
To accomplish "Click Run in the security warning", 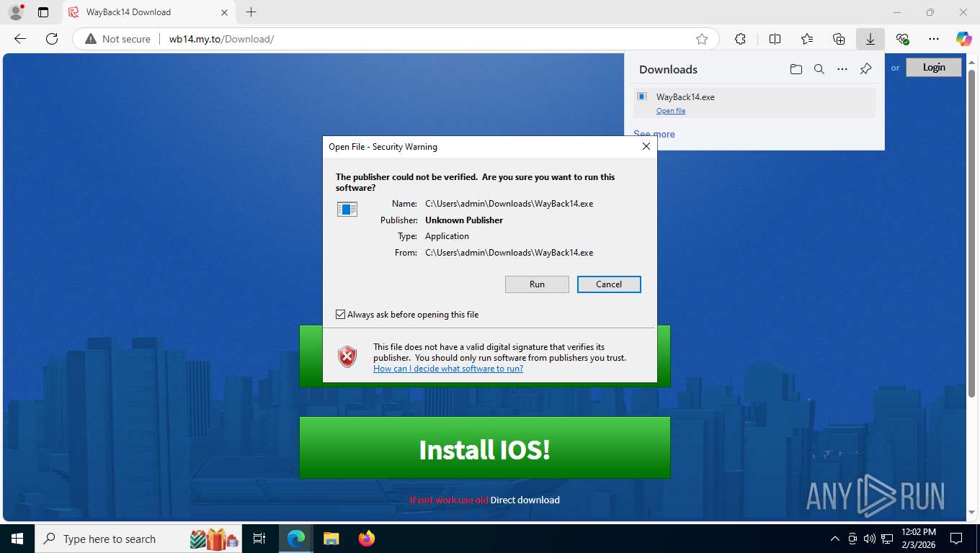I will coord(537,284).
